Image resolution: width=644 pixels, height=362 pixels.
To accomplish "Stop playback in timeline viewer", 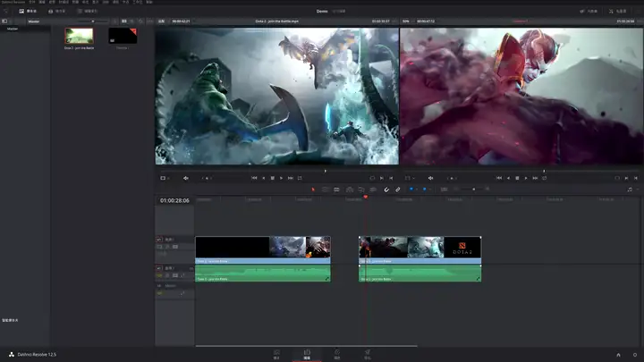I will (x=517, y=178).
